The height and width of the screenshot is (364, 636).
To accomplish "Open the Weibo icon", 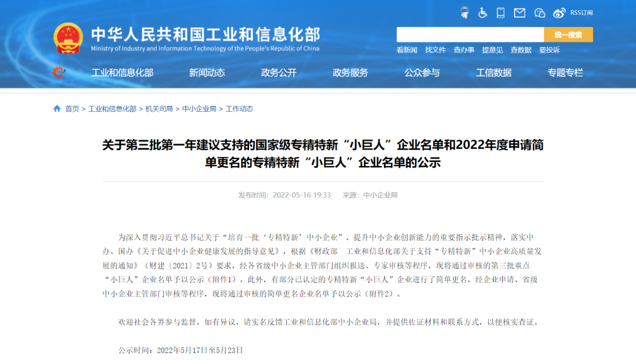I will (559, 12).
